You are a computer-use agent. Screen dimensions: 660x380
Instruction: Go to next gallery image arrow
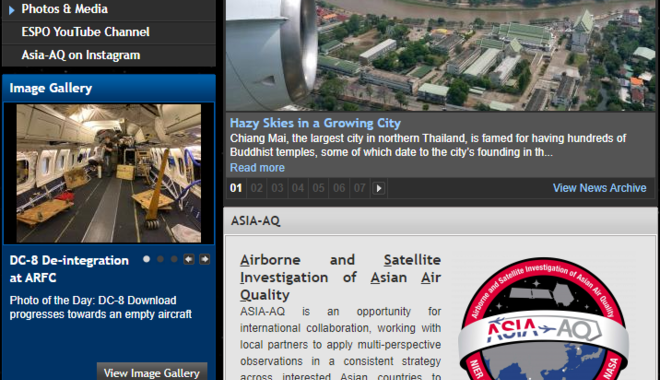point(205,260)
